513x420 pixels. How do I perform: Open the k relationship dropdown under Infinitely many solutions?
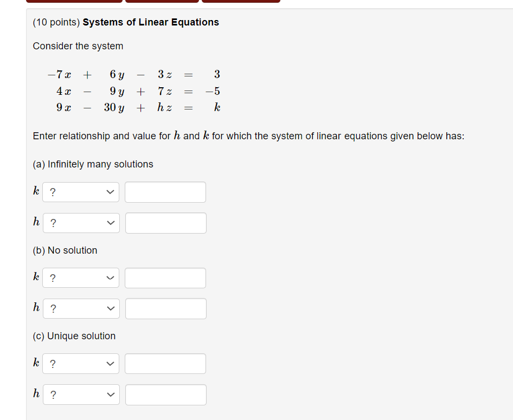[x=80, y=192]
